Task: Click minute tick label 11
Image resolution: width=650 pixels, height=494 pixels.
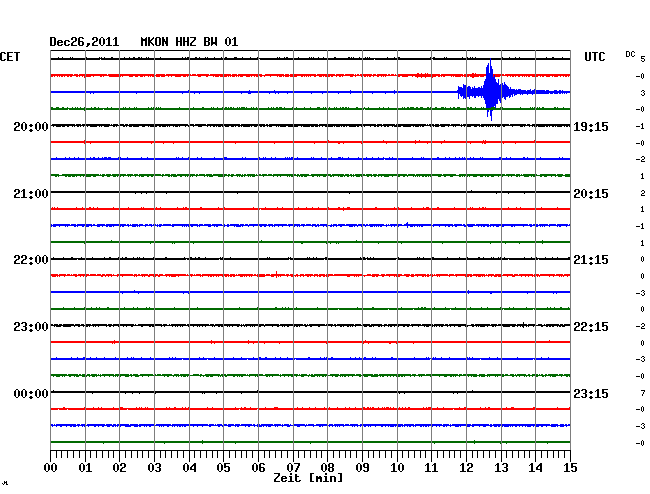Action: 431,468
